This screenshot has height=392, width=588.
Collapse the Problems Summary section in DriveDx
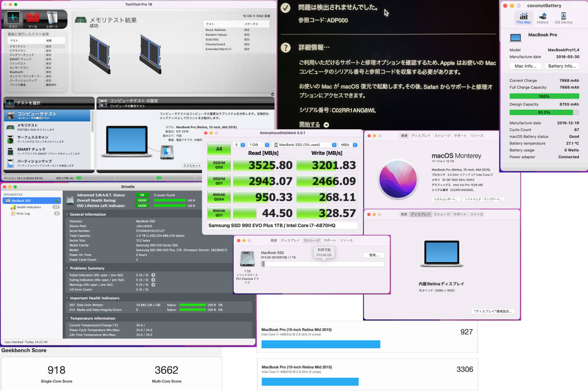coord(68,268)
